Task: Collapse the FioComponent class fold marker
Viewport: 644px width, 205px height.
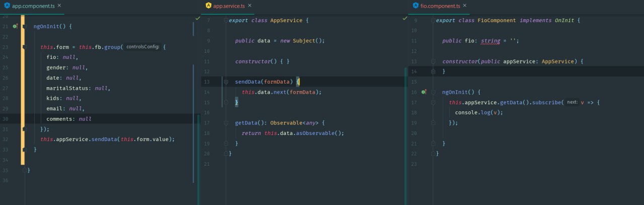Action: point(433,21)
